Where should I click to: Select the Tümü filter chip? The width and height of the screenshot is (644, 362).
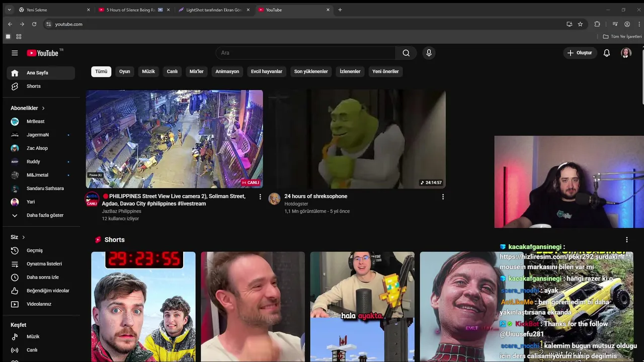tap(101, 71)
